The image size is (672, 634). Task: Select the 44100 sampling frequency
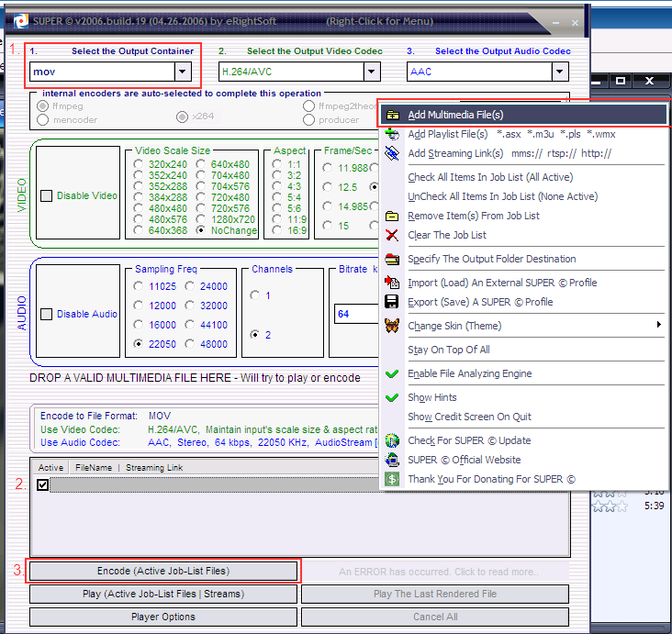[x=190, y=325]
